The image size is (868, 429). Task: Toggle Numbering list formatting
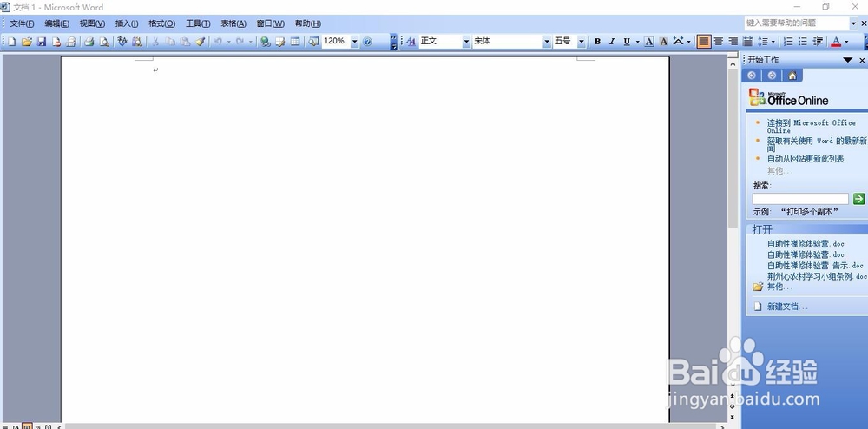(789, 42)
